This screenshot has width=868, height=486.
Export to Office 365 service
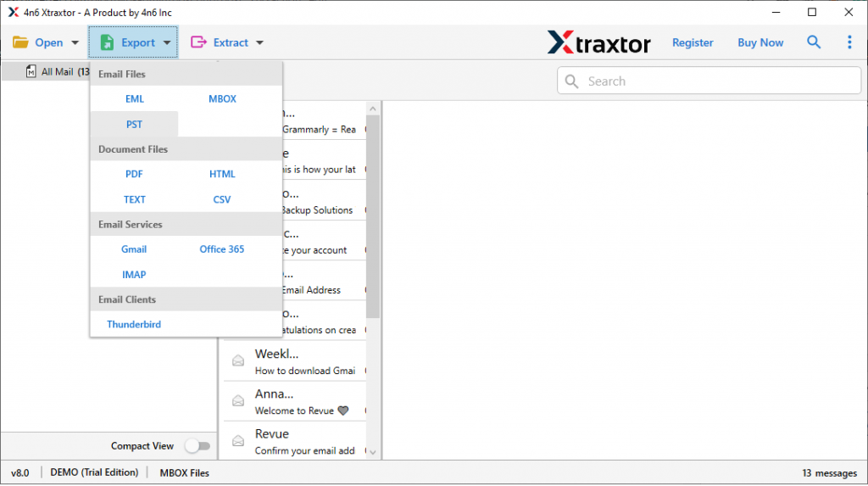click(x=223, y=249)
